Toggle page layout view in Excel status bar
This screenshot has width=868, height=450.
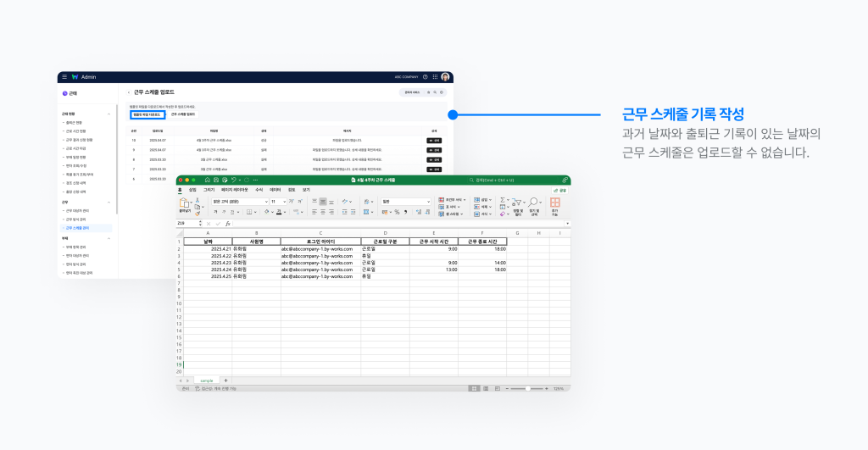(486, 389)
